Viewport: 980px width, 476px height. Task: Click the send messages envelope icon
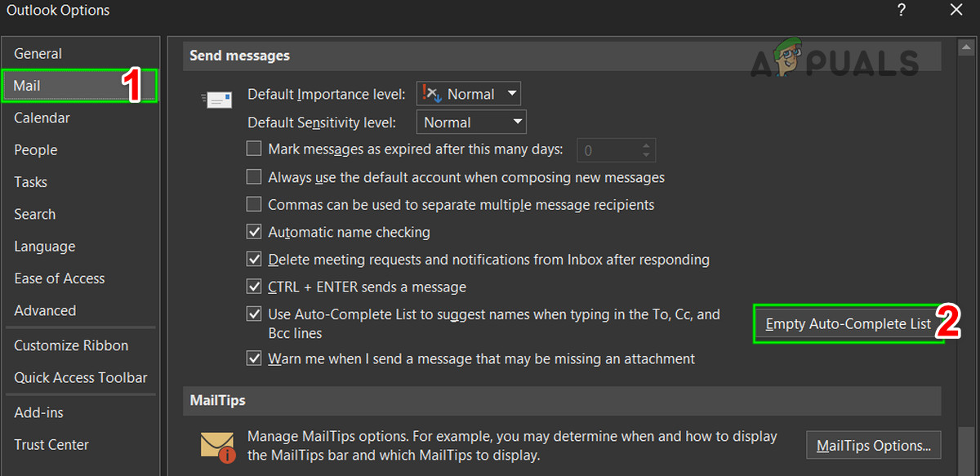216,100
